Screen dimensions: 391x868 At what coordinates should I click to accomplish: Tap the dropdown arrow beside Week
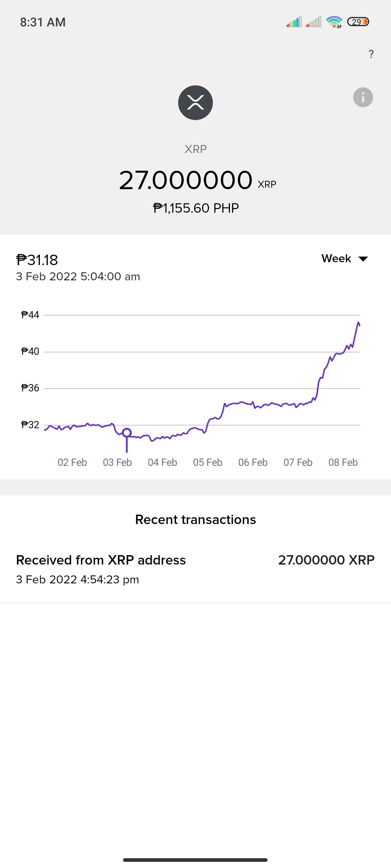coord(363,259)
